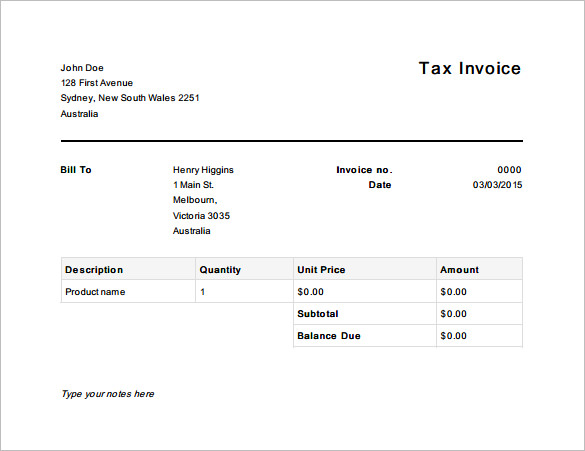Select the invoice number '0000'
Image resolution: width=585 pixels, height=451 pixels.
coord(509,170)
